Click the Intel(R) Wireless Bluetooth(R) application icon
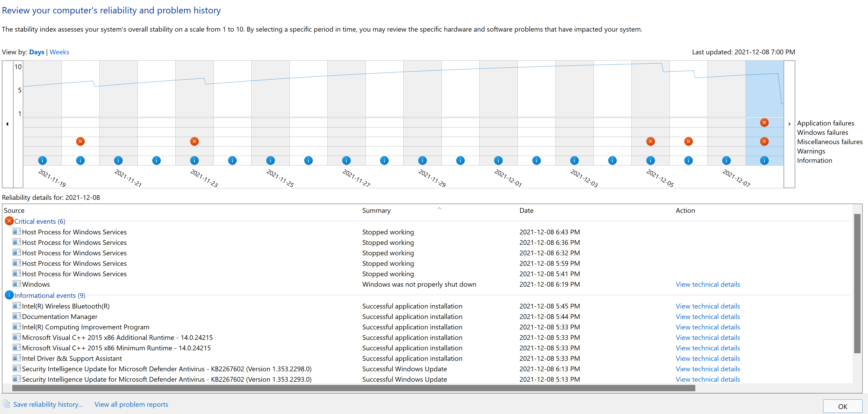 pos(17,306)
